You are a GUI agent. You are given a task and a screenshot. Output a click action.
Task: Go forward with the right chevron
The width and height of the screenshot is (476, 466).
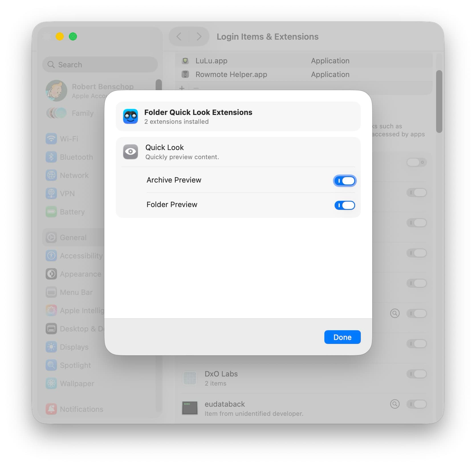tap(199, 37)
